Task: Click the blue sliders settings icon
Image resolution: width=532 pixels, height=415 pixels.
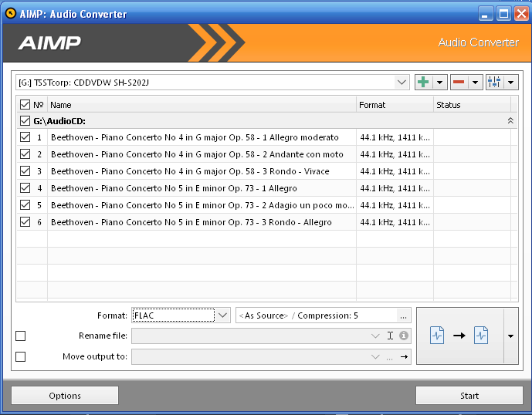Action: (x=494, y=82)
